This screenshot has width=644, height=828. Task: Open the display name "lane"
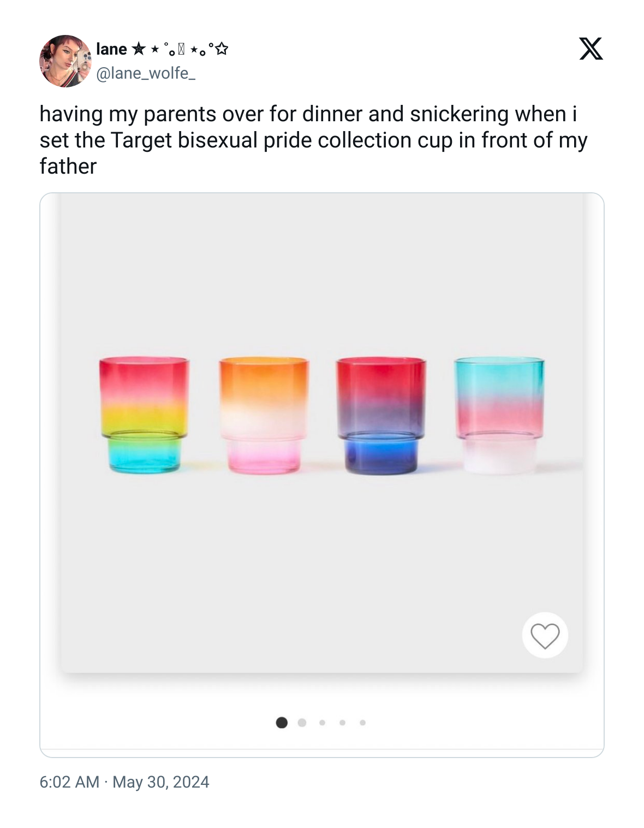click(x=111, y=49)
